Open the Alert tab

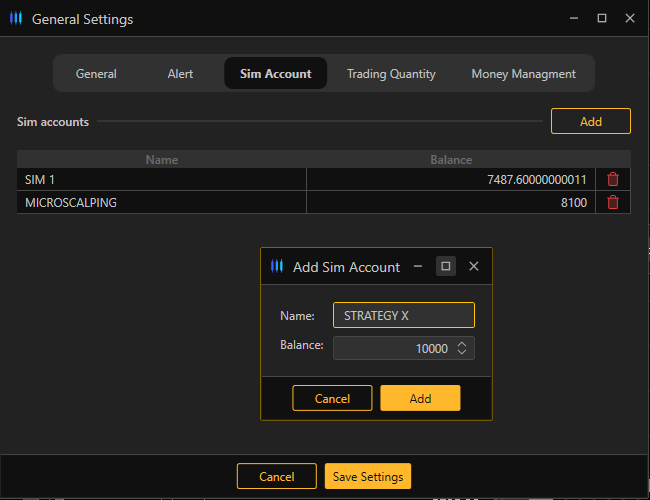(x=181, y=74)
